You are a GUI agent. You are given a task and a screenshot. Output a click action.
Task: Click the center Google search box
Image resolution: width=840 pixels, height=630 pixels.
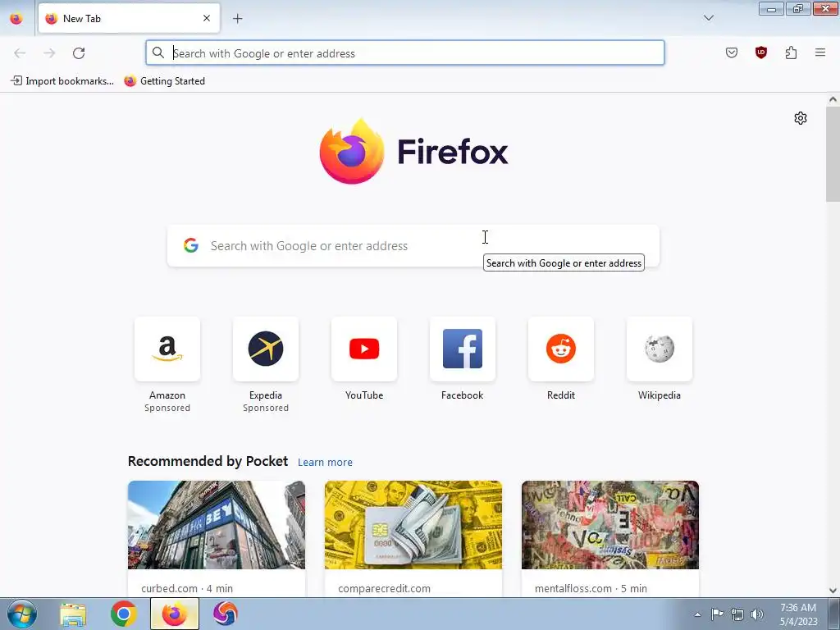pos(413,246)
